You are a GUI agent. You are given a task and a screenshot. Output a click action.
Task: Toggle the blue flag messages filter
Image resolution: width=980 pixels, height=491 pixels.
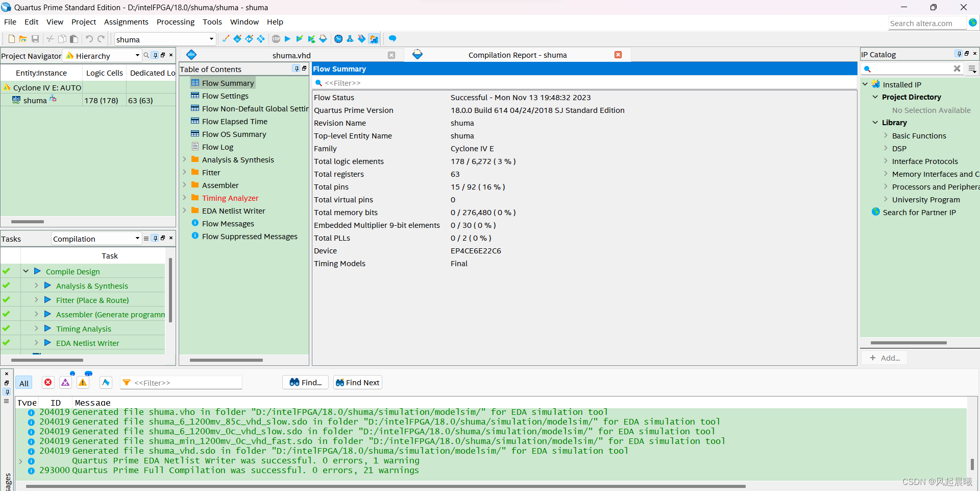point(106,382)
